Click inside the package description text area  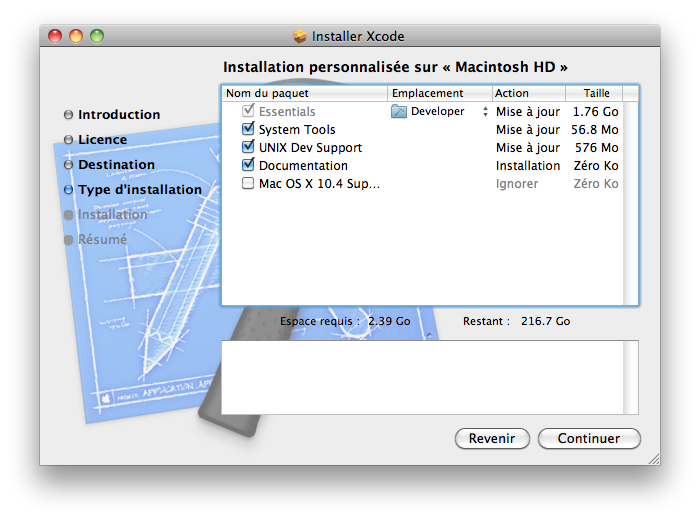[x=422, y=378]
